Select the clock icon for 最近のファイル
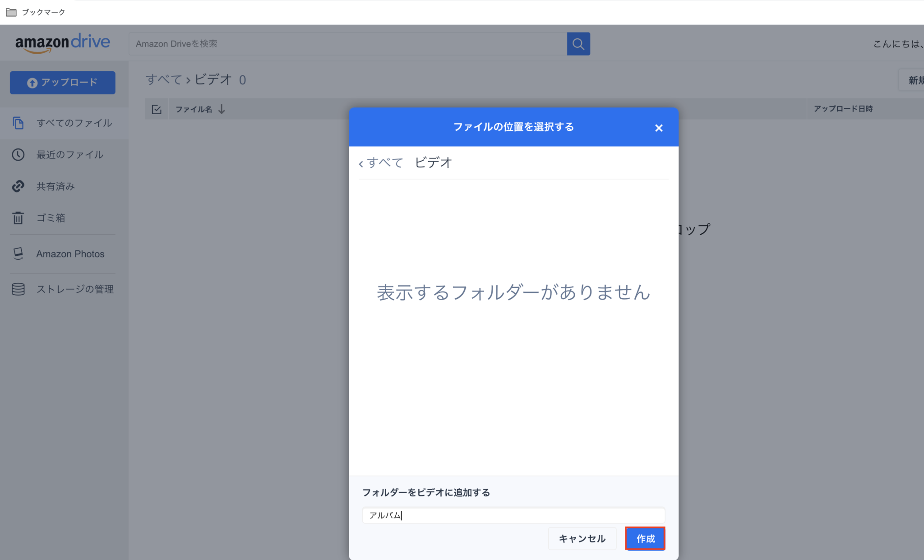This screenshot has height=560, width=924. tap(18, 155)
